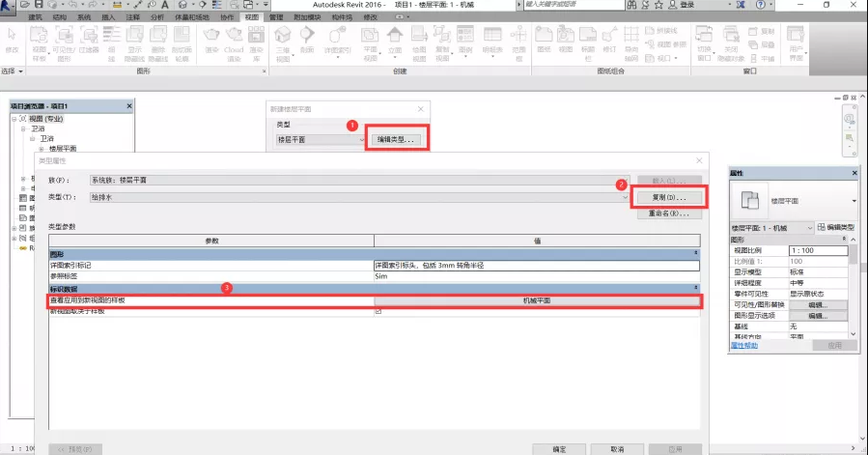The height and width of the screenshot is (455, 868).
Task: Click 编辑... button for 图形显示选项
Action: (x=818, y=316)
